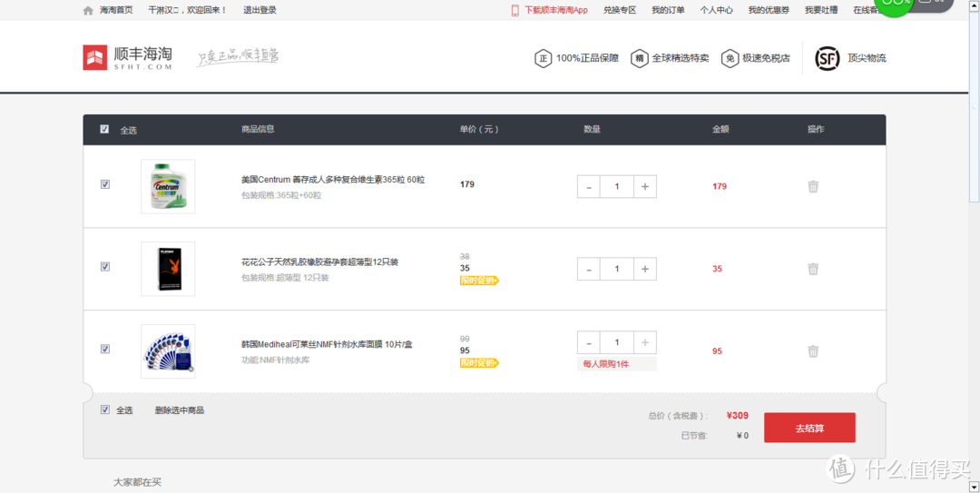Screen dimensions: 980x493
Task: Go to 兑换专区
Action: pyautogui.click(x=620, y=11)
